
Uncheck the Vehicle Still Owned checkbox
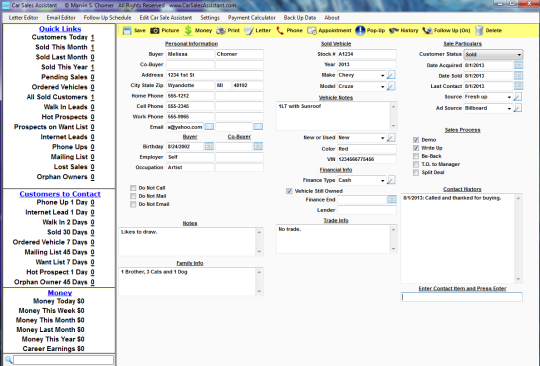(x=289, y=191)
